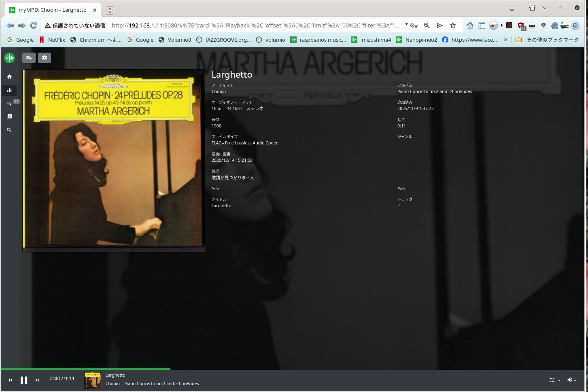Image resolution: width=588 pixels, height=392 pixels.
Task: Expand the playback options tuning menu
Action: [554, 380]
